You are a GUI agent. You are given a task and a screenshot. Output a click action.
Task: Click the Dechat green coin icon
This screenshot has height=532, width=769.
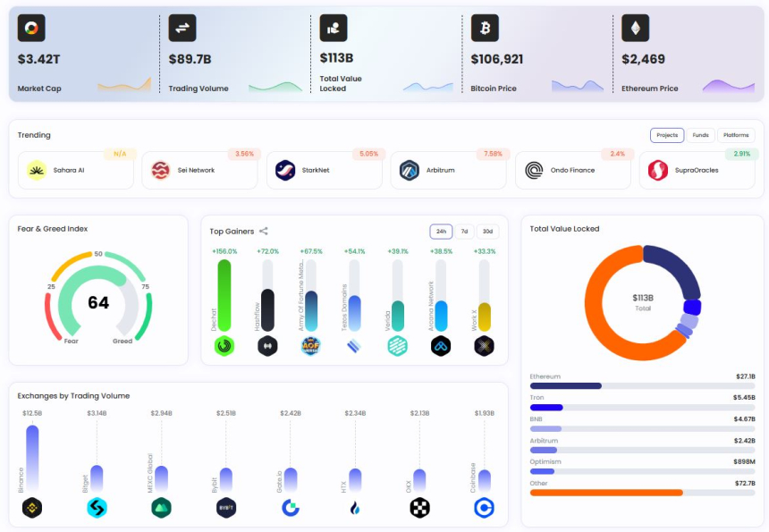pos(224,346)
